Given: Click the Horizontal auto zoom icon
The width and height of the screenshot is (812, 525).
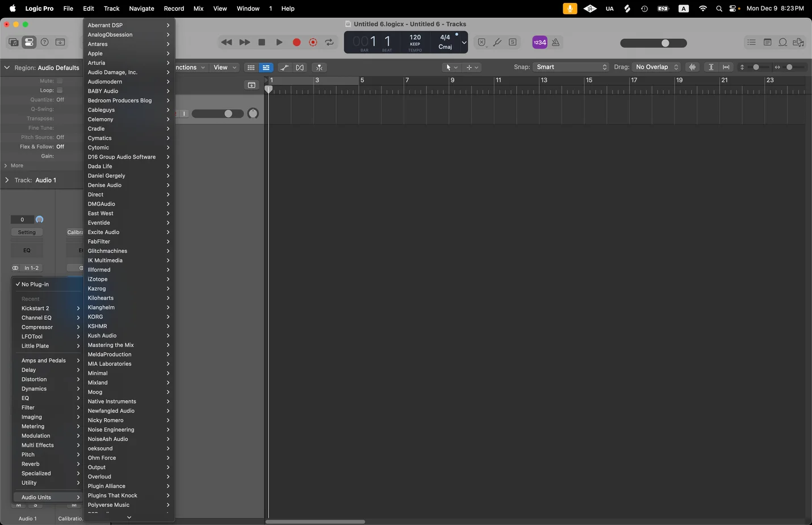Looking at the screenshot, I should (x=726, y=67).
